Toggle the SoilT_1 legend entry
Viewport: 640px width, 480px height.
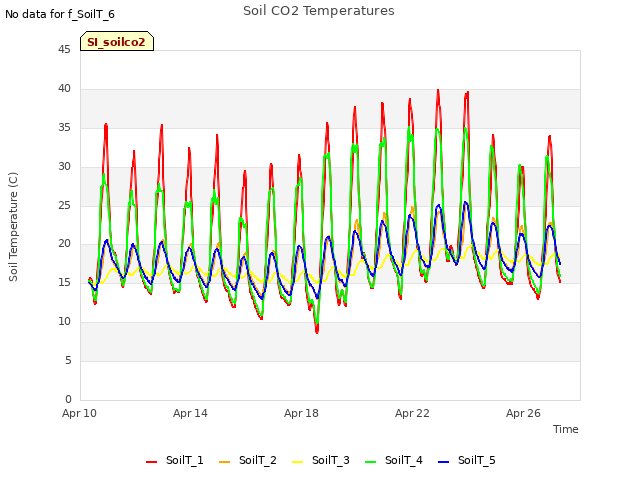pos(175,460)
